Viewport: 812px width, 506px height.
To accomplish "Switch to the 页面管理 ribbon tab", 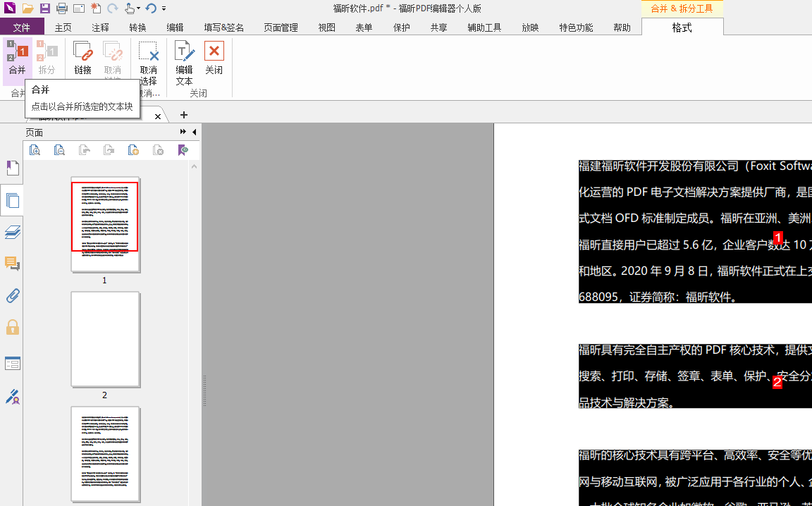I will click(x=281, y=27).
